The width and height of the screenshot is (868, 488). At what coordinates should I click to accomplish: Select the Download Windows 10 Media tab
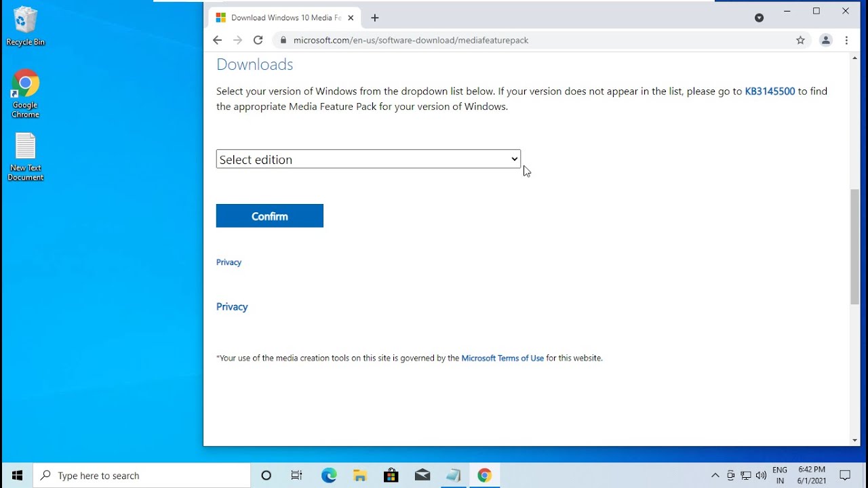[285, 18]
